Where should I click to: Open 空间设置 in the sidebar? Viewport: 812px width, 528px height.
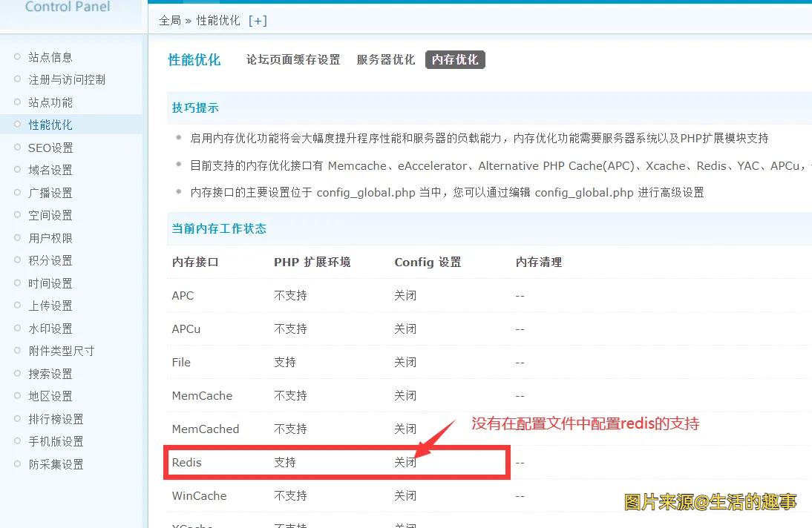[50, 215]
